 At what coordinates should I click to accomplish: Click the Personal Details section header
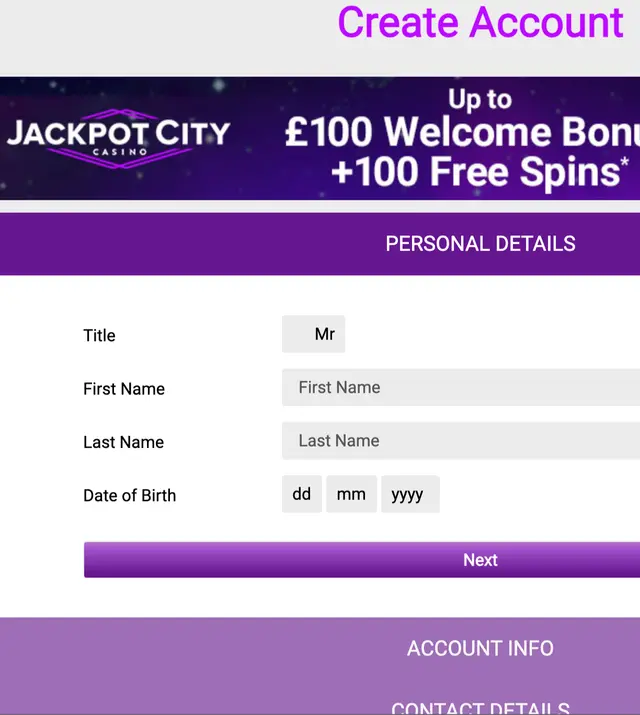480,243
